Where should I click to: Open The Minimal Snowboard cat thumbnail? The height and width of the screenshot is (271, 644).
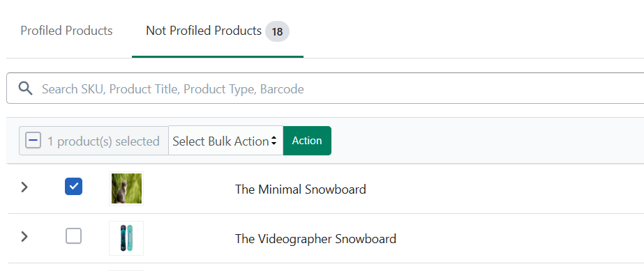point(126,189)
